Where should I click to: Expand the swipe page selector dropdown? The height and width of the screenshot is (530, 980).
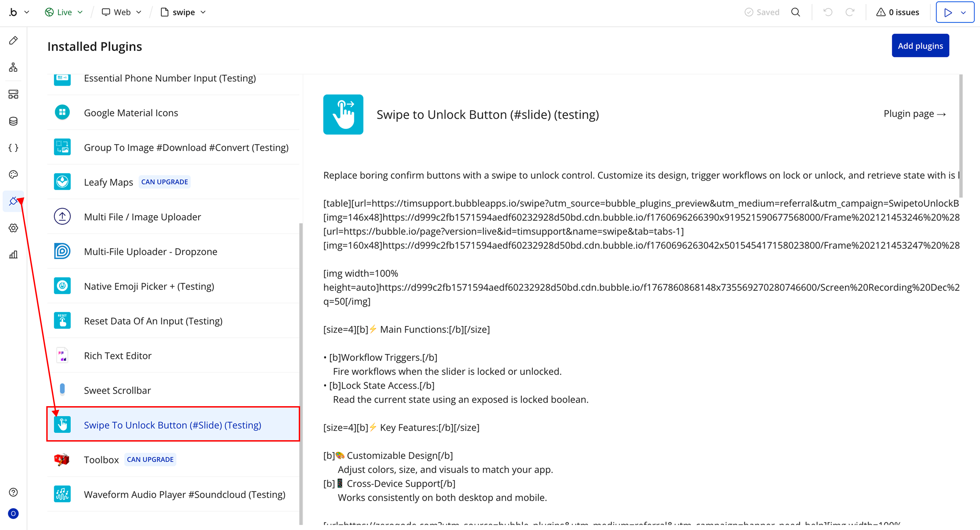coord(183,12)
